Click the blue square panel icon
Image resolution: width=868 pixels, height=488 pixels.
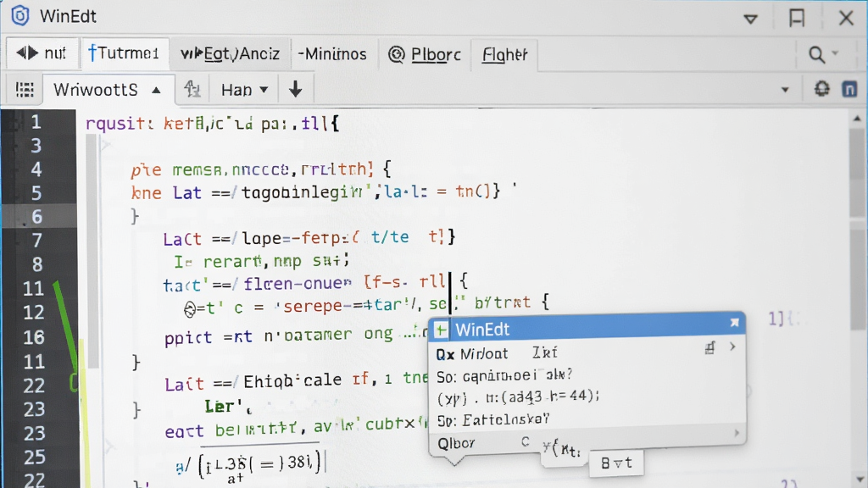point(849,89)
